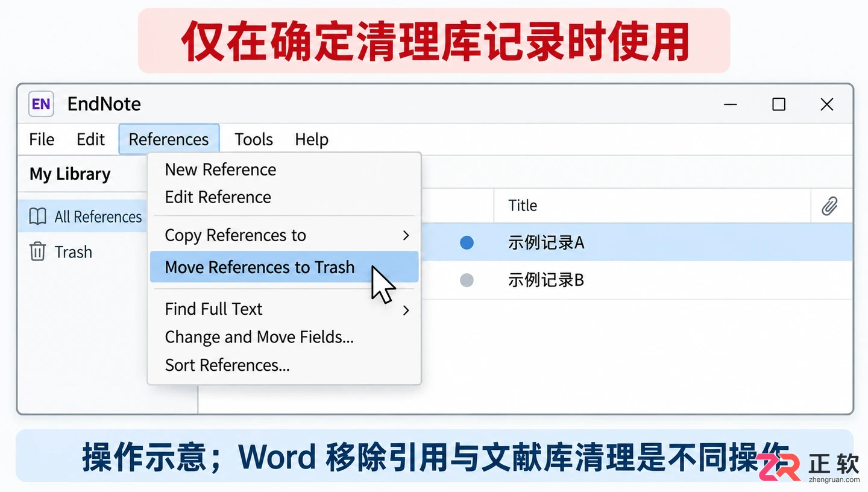This screenshot has width=868, height=492.
Task: Open the File menu
Action: [42, 139]
